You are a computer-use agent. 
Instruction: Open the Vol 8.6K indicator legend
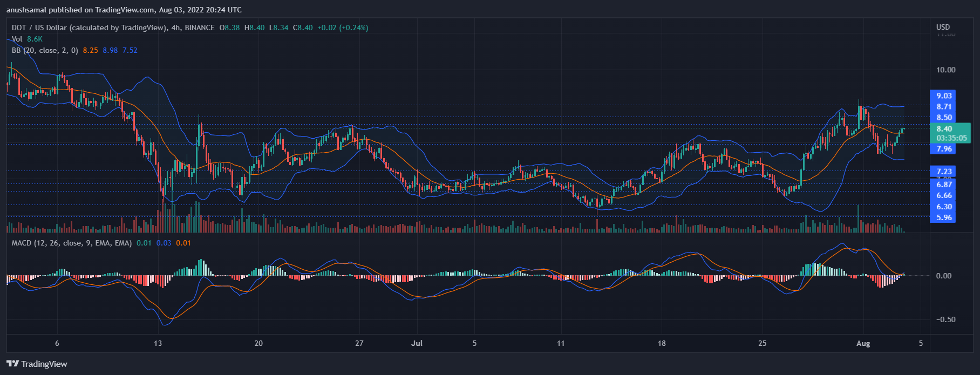click(x=26, y=39)
